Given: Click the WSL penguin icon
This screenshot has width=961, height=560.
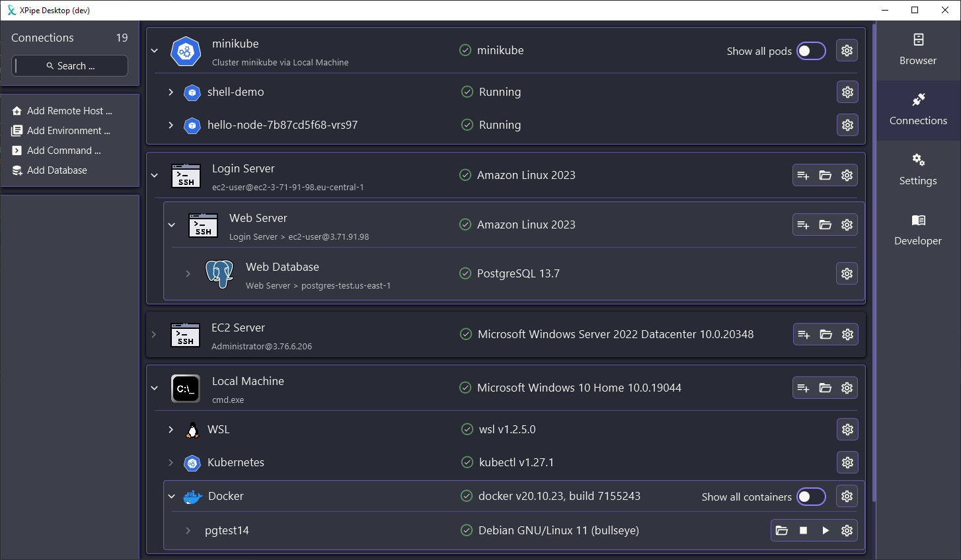Looking at the screenshot, I should pyautogui.click(x=192, y=430).
